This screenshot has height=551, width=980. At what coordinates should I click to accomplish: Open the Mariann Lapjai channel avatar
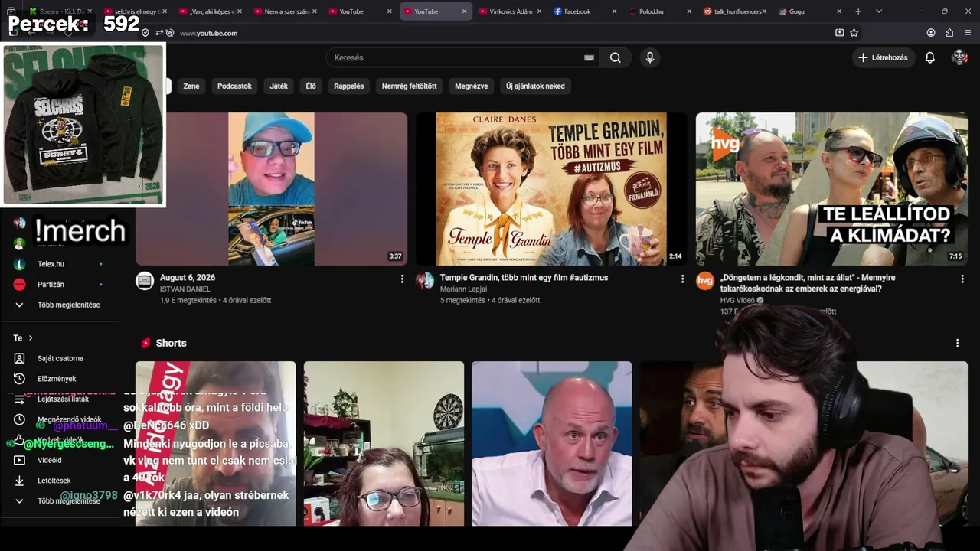pyautogui.click(x=425, y=281)
